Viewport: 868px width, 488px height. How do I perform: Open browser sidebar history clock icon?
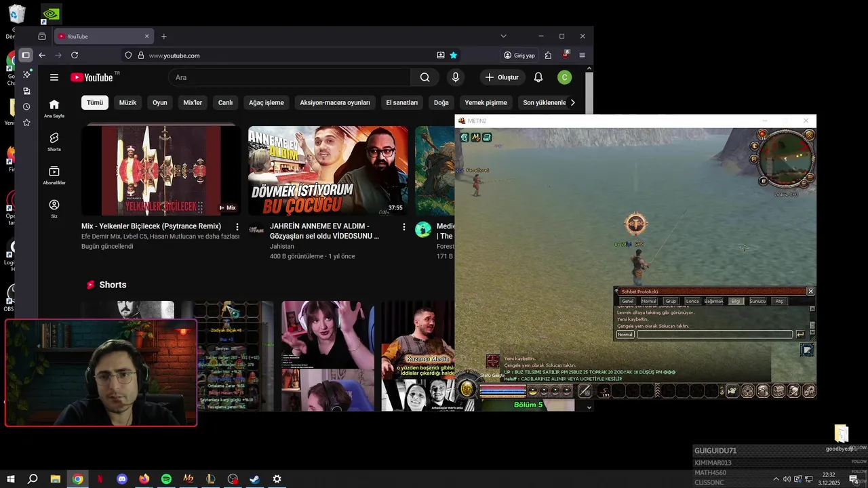coord(26,106)
